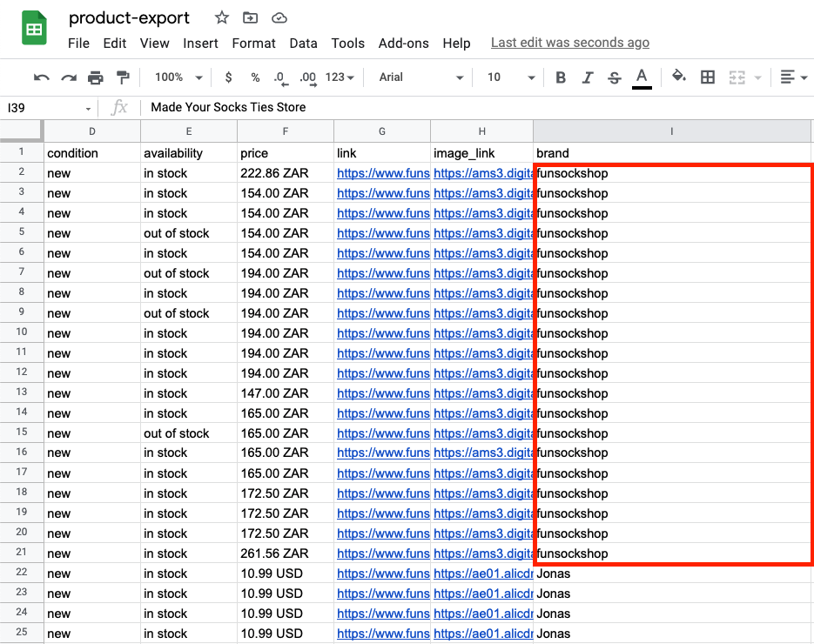Select column D header
This screenshot has height=644, width=814.
(x=92, y=131)
